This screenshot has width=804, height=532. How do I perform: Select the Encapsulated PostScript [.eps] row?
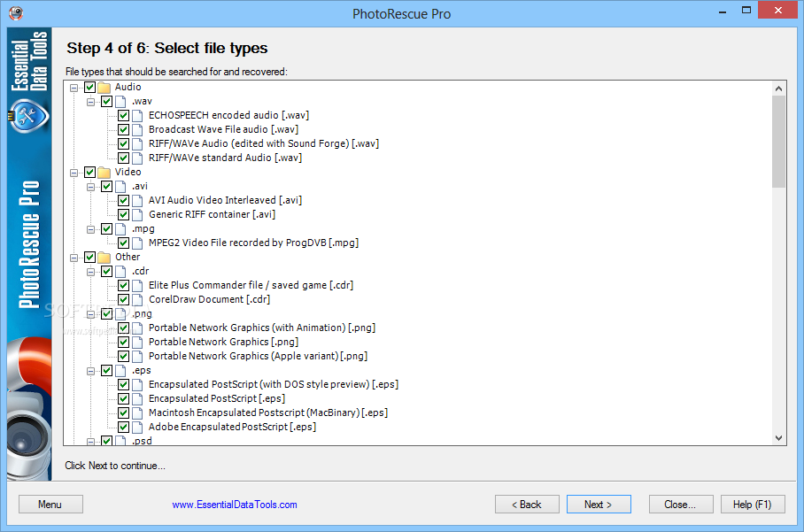216,398
